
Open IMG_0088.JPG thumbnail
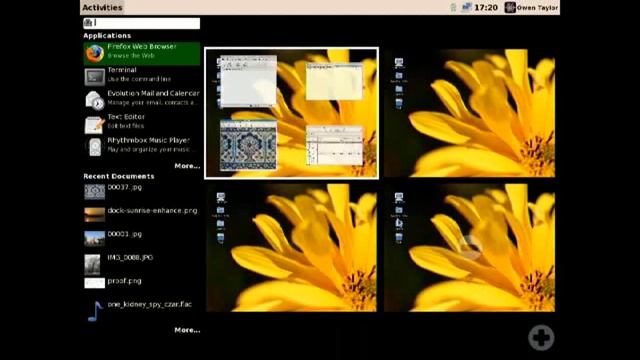pyautogui.click(x=92, y=264)
